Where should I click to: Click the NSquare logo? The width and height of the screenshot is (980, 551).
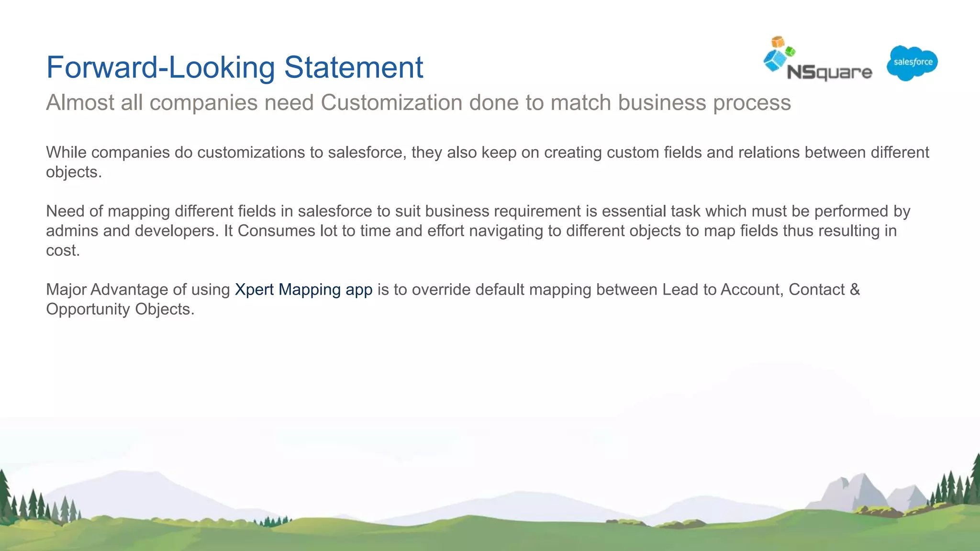click(x=817, y=59)
